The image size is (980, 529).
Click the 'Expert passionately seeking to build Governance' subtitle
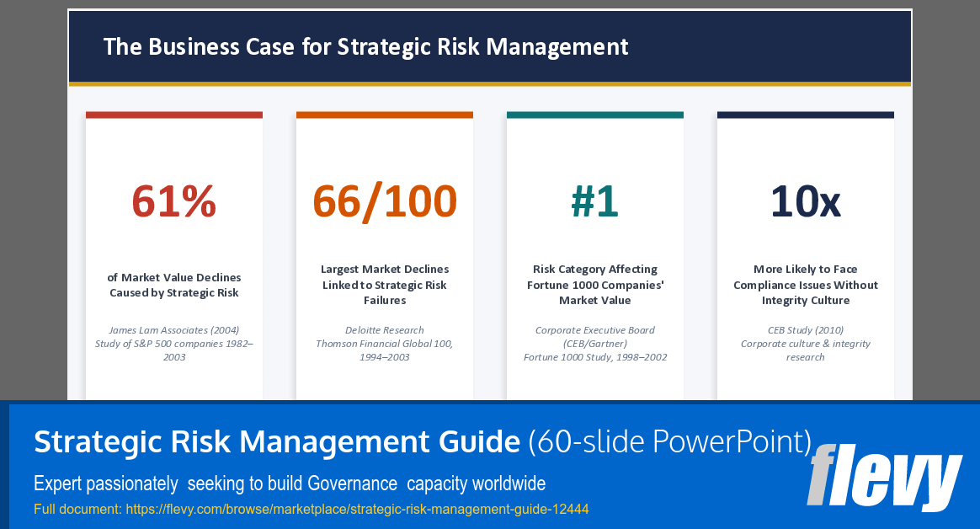click(290, 484)
